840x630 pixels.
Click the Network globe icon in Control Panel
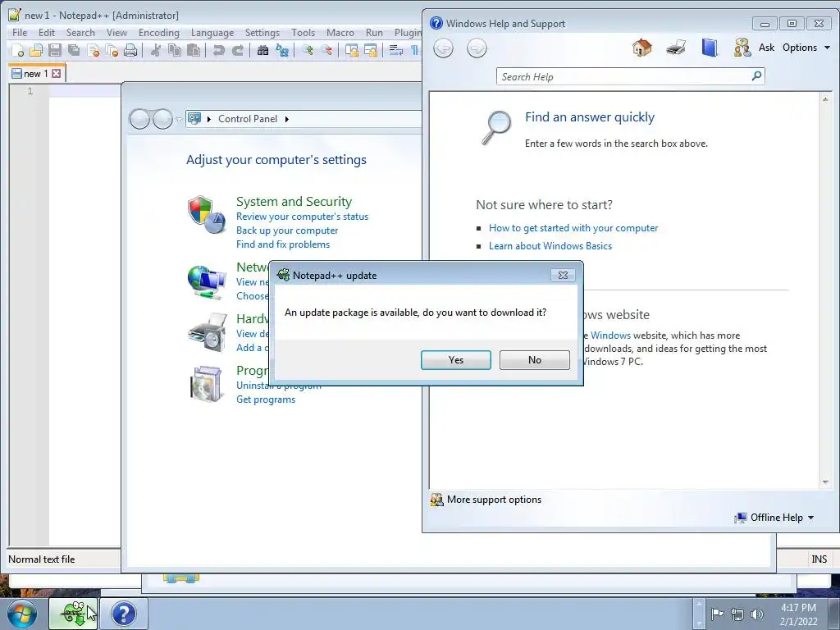pos(206,281)
